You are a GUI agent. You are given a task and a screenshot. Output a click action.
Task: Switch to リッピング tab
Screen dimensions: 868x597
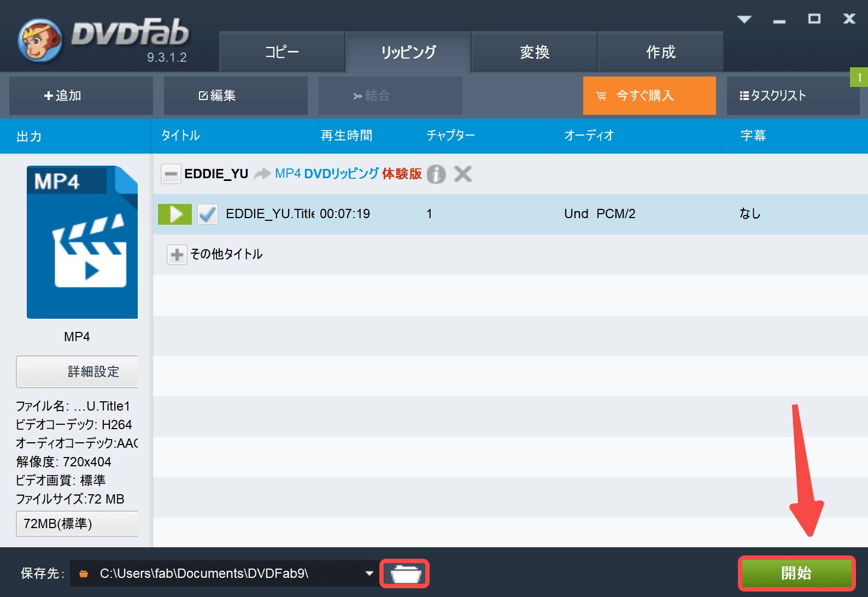pyautogui.click(x=408, y=52)
